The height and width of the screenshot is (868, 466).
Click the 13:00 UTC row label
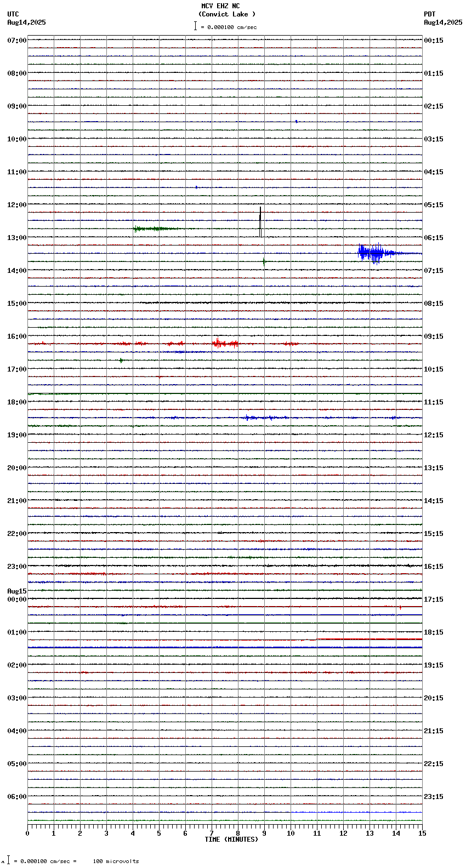[x=17, y=238]
